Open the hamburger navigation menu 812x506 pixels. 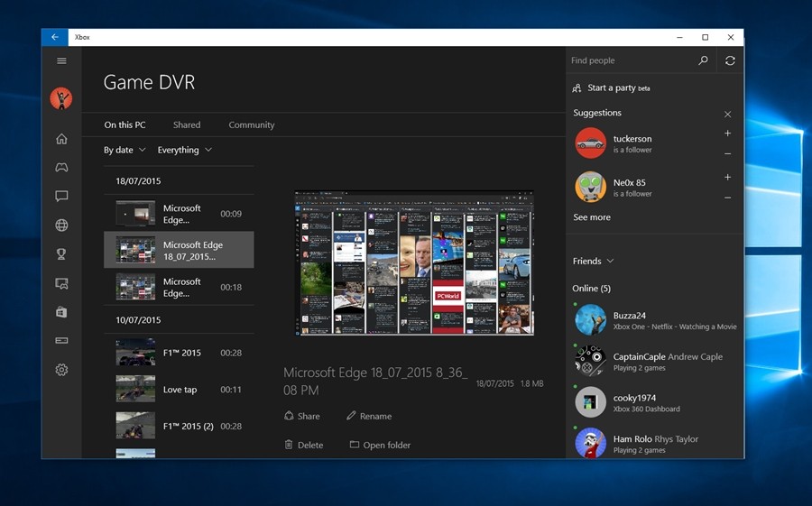tap(61, 61)
